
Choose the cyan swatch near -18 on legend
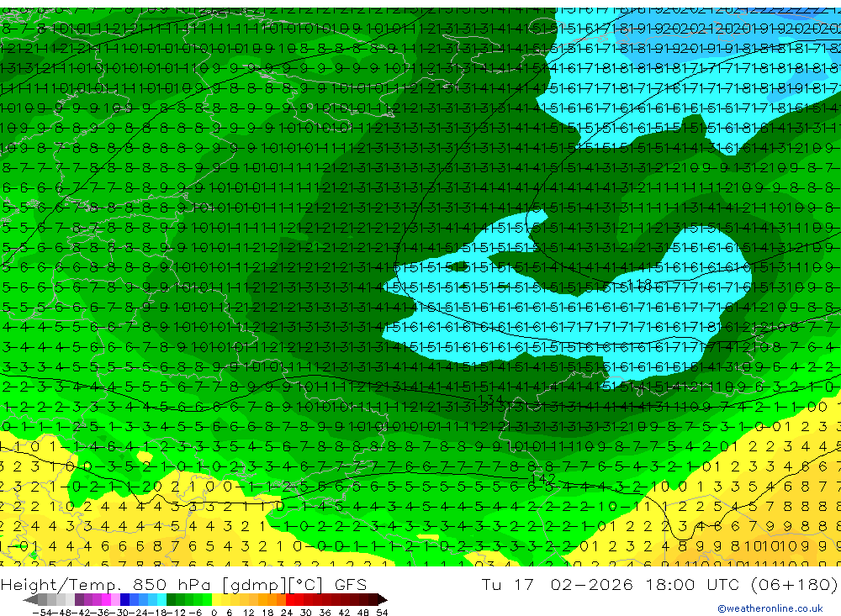click(x=161, y=600)
